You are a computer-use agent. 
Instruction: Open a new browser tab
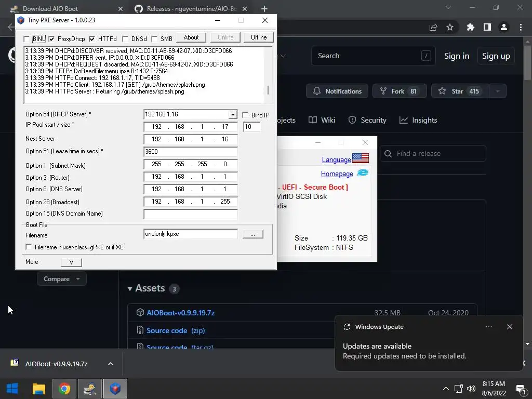(264, 9)
